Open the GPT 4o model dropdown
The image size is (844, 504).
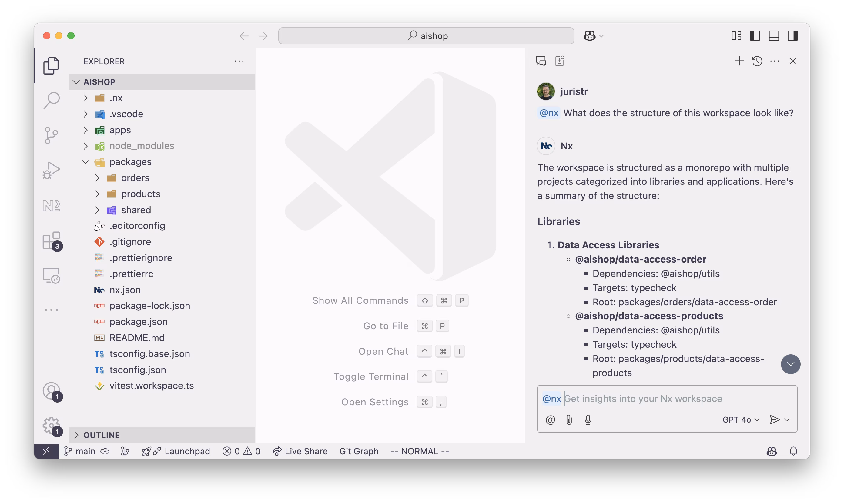[741, 420]
